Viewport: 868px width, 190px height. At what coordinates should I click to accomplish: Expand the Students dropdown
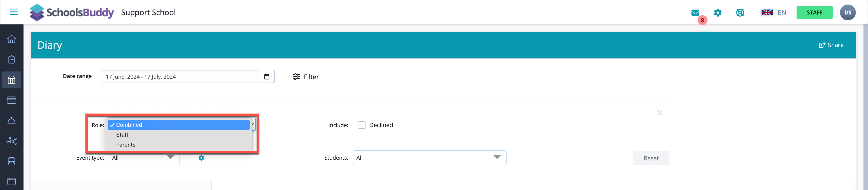[x=429, y=158]
